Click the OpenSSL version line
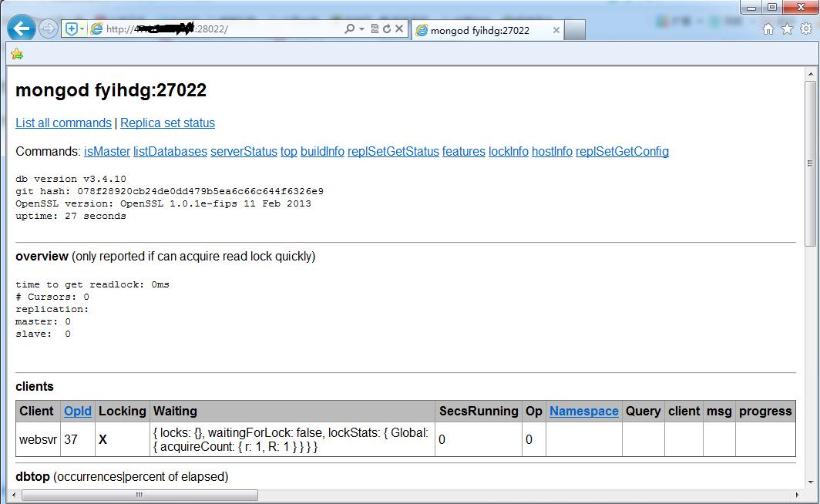 (x=163, y=204)
